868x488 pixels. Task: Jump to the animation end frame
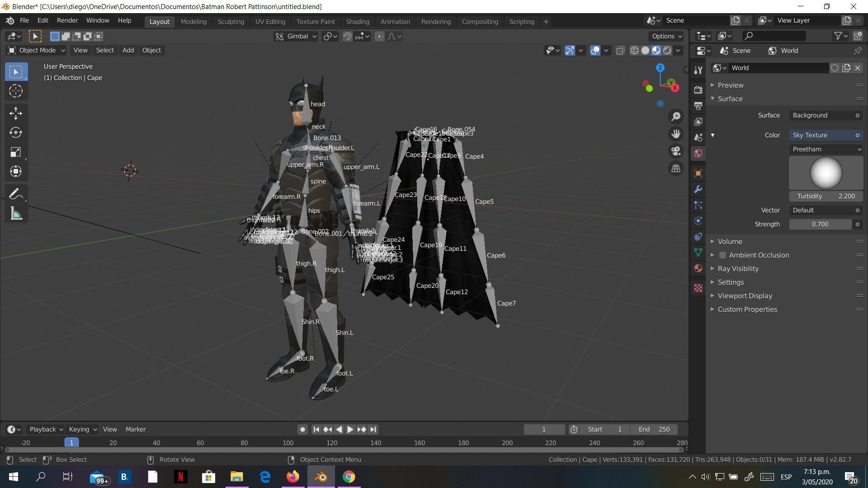click(373, 430)
